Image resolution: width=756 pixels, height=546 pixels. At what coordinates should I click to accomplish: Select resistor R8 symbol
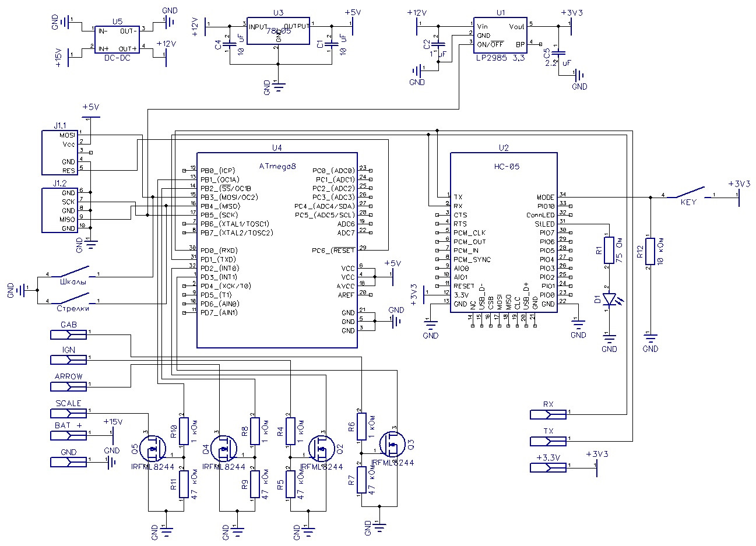pyautogui.click(x=254, y=431)
